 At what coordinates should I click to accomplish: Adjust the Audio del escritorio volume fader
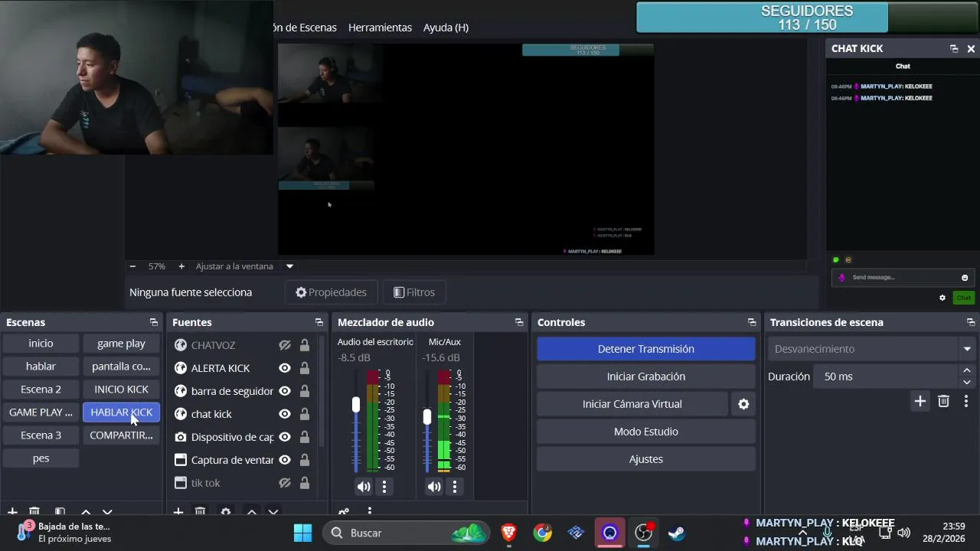pyautogui.click(x=355, y=405)
